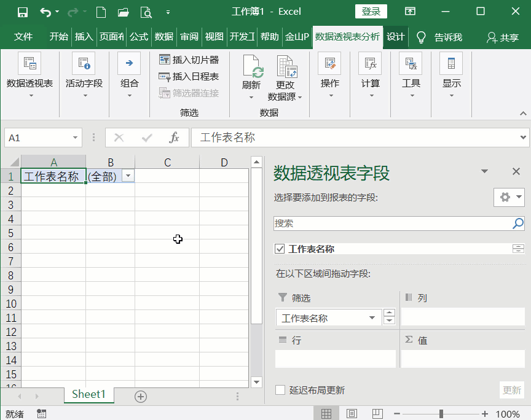Open the Name Box dropdown arrow
Image resolution: width=531 pixels, height=420 pixels.
(x=76, y=138)
